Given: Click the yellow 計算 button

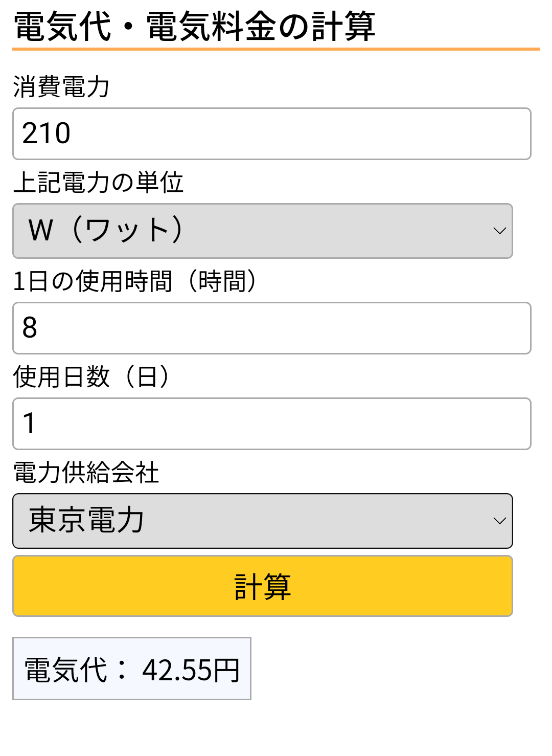Looking at the screenshot, I should [263, 586].
